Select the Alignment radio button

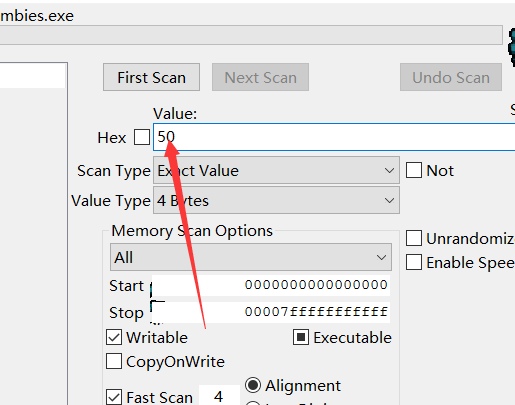click(x=253, y=385)
